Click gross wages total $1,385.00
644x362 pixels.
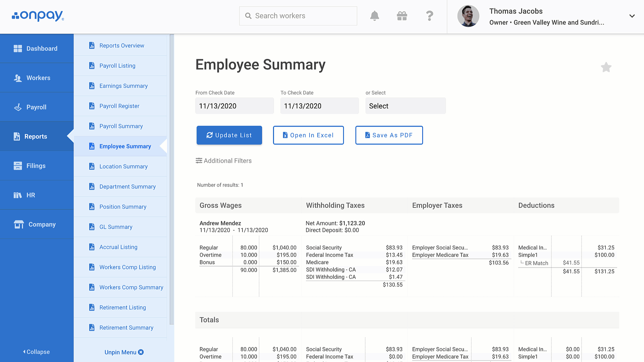[x=284, y=270]
